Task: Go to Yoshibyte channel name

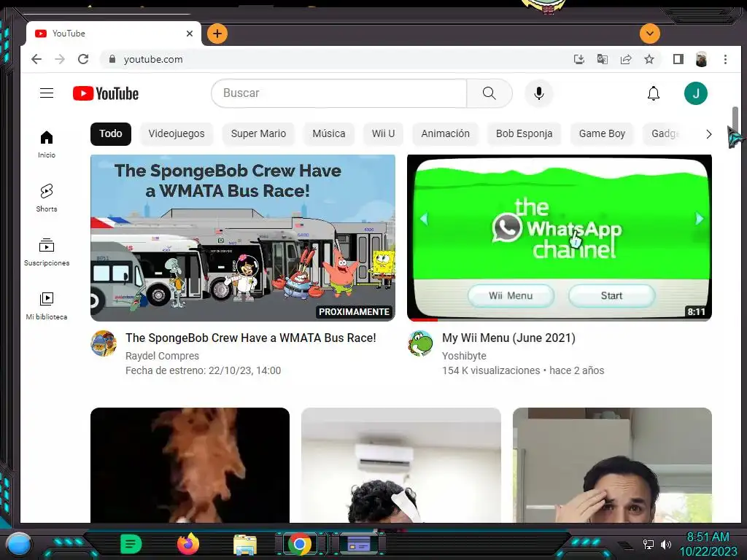Action: [464, 356]
